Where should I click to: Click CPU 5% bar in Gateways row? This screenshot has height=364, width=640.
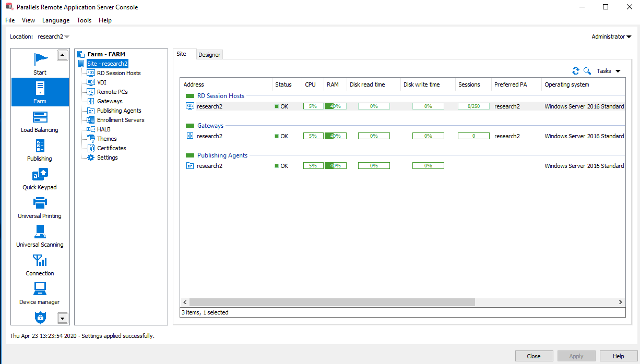click(313, 136)
